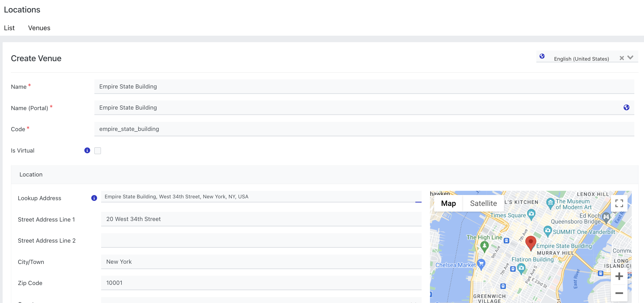Click the Times Square camera marker
Image resolution: width=644 pixels, height=303 pixels.
[x=531, y=214]
